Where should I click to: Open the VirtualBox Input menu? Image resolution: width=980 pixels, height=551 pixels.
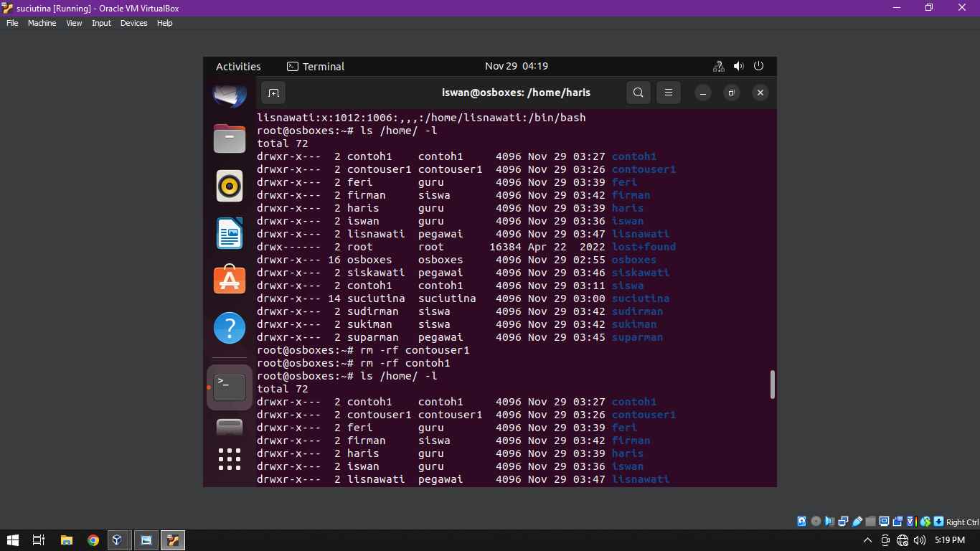point(101,23)
